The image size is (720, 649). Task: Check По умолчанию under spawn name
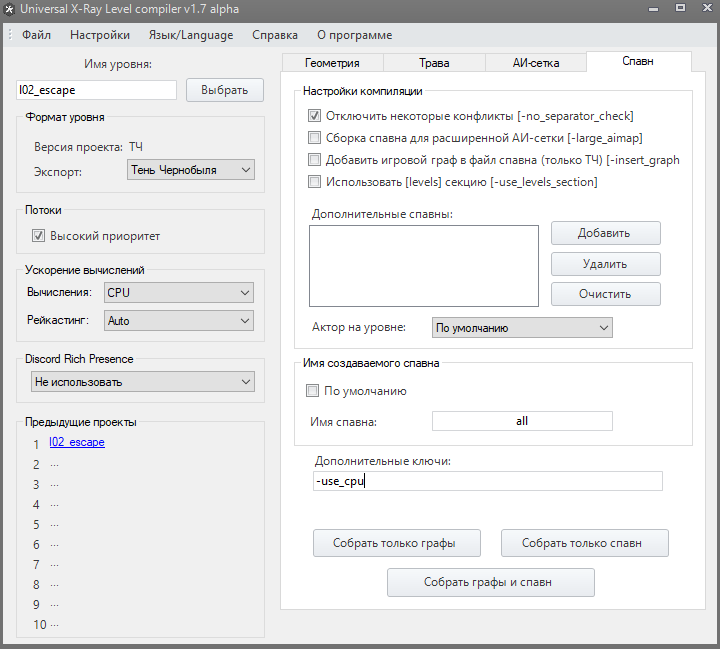point(312,391)
